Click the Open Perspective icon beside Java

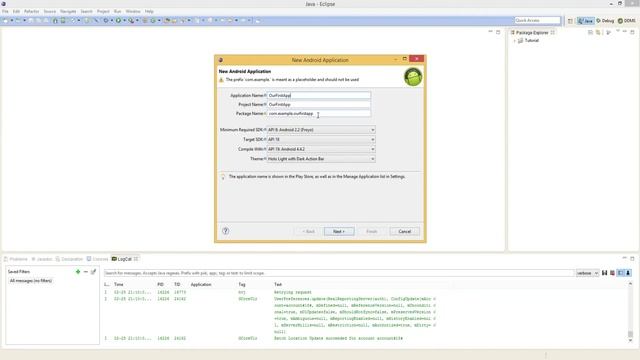point(570,21)
